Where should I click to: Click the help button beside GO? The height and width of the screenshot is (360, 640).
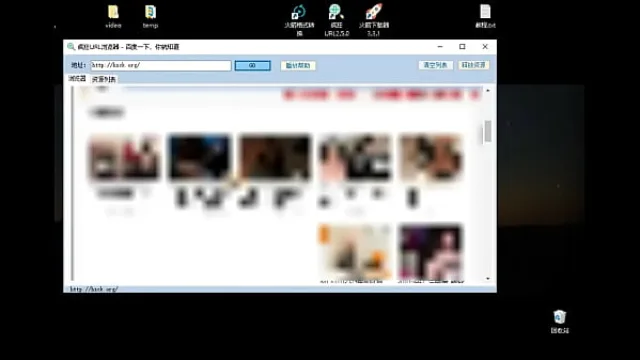[x=298, y=65]
